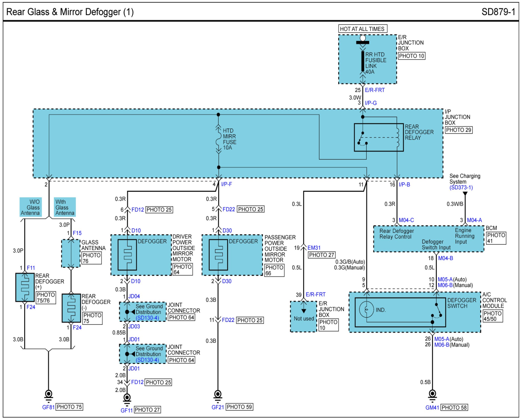Click the HTD MIRR 10A fuse symbol
Screen dimensions: 521x420
219,139
